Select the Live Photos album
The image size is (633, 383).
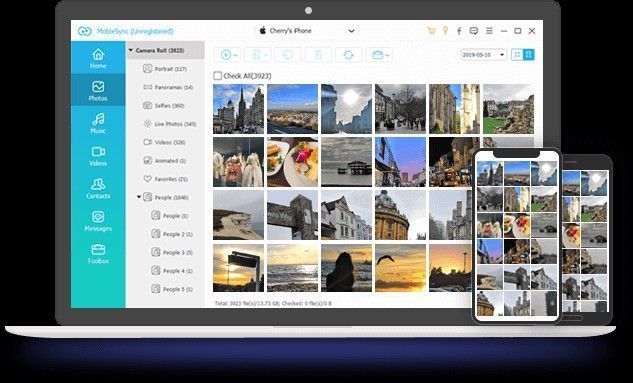(170, 124)
